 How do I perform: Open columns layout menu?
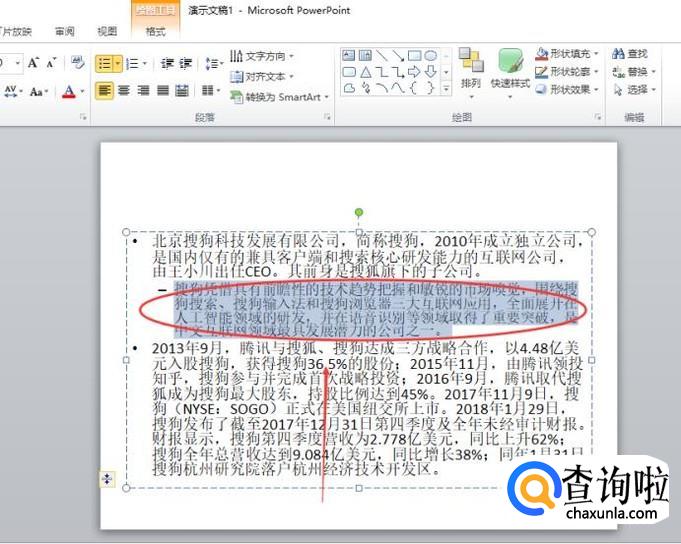click(x=211, y=90)
